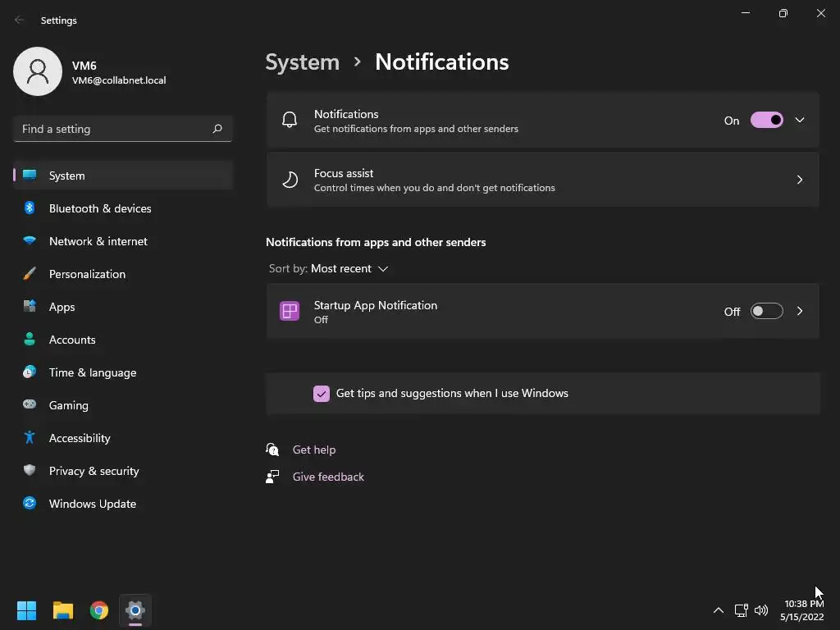Open Focus assist settings row
This screenshot has width=840, height=630.
542,180
